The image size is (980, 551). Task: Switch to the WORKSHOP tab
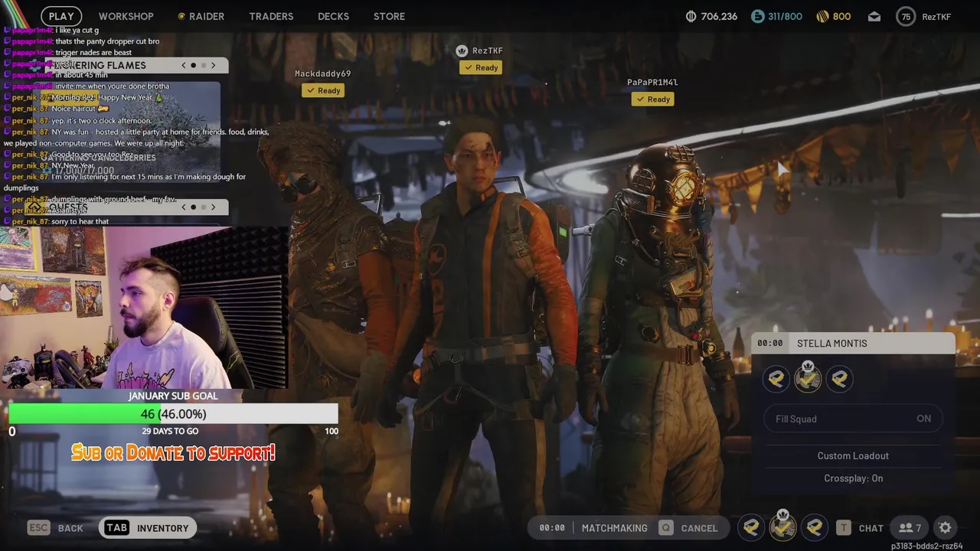pos(126,16)
